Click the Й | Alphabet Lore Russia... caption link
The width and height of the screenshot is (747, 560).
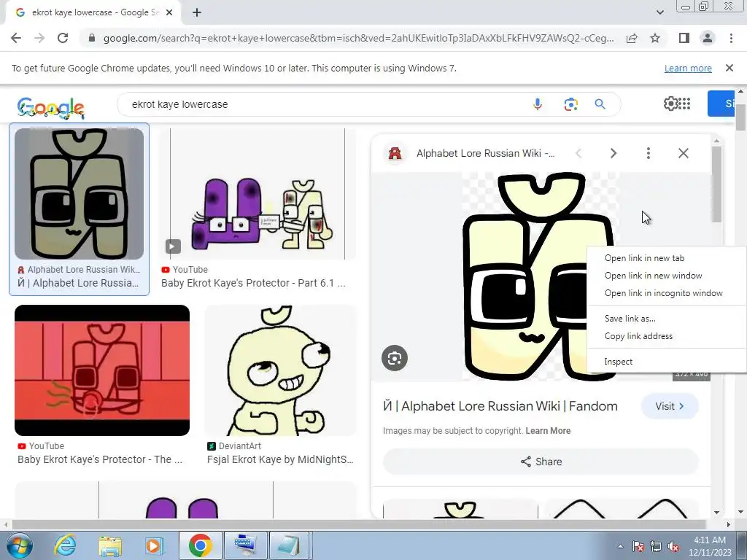(78, 283)
